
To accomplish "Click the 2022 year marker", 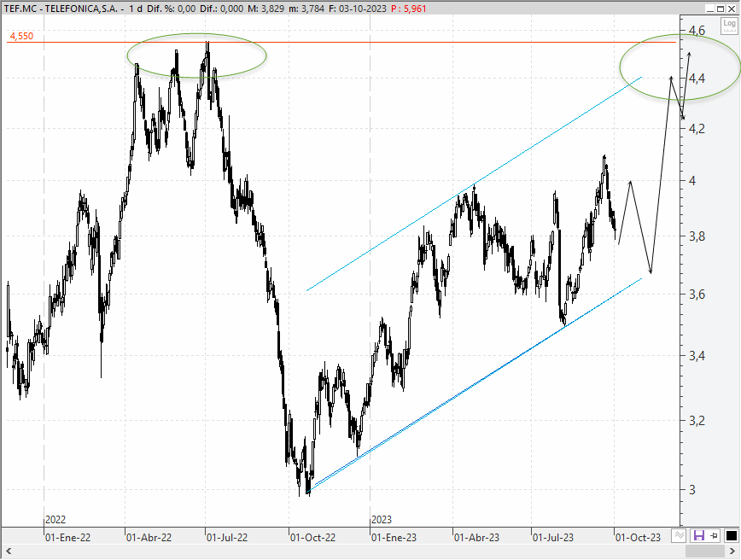I will point(55,520).
